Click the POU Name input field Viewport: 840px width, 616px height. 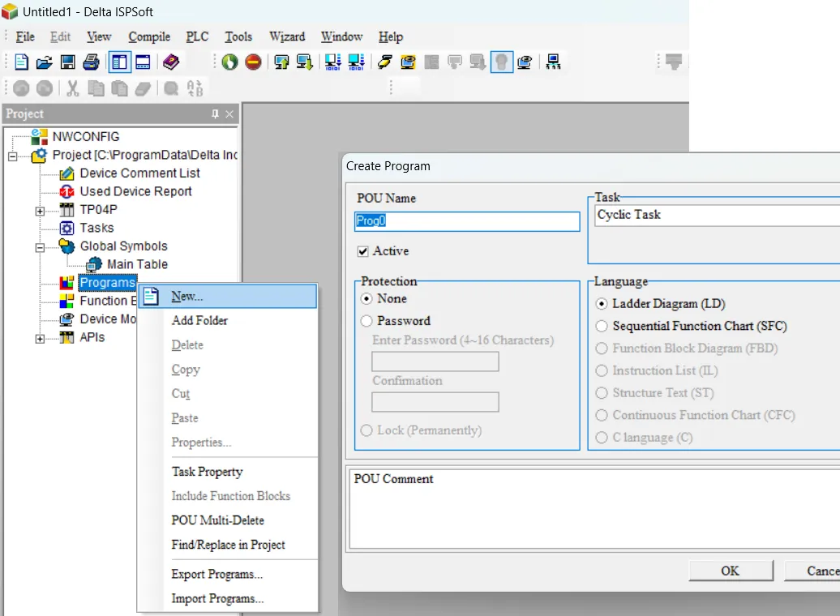coord(467,221)
